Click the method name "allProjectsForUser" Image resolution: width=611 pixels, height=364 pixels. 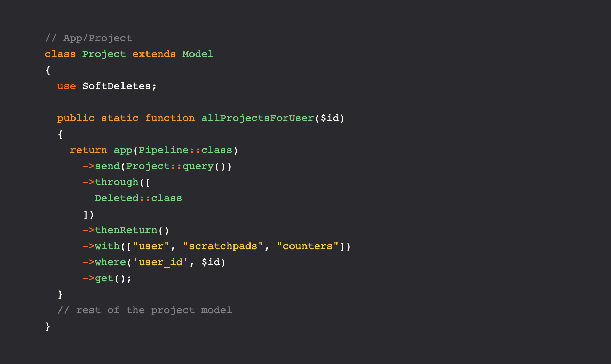point(257,118)
